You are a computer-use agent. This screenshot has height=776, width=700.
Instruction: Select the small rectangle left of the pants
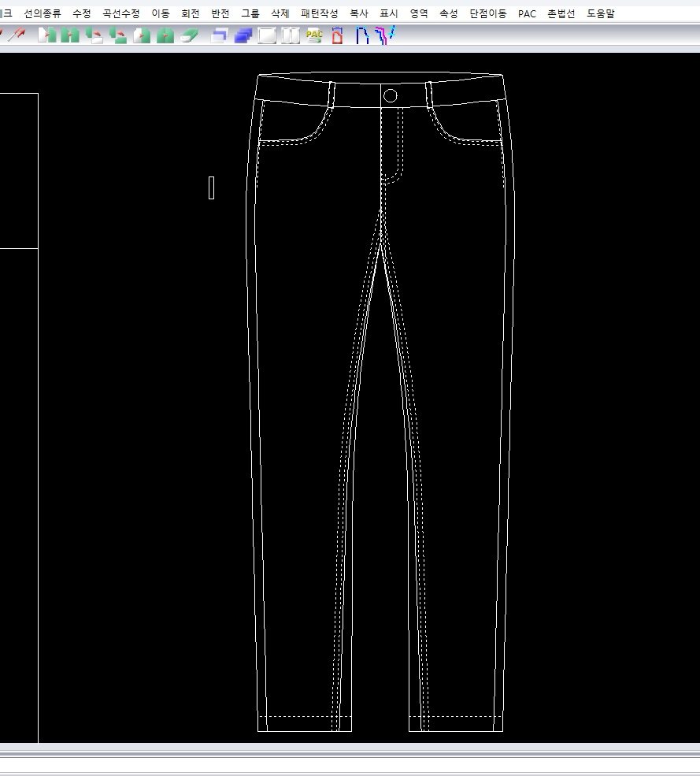(211, 188)
